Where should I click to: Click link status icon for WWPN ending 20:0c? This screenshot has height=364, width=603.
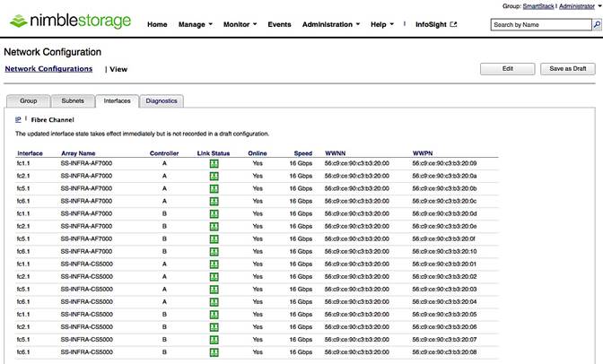(x=214, y=201)
